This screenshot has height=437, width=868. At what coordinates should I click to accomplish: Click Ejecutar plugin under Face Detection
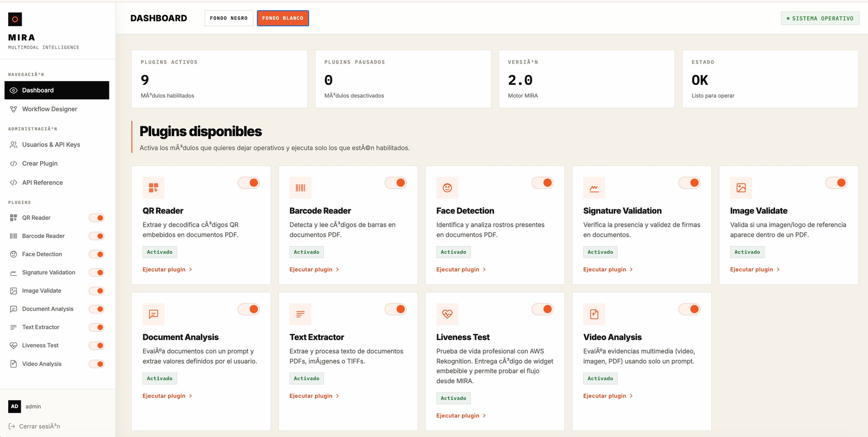click(x=461, y=270)
